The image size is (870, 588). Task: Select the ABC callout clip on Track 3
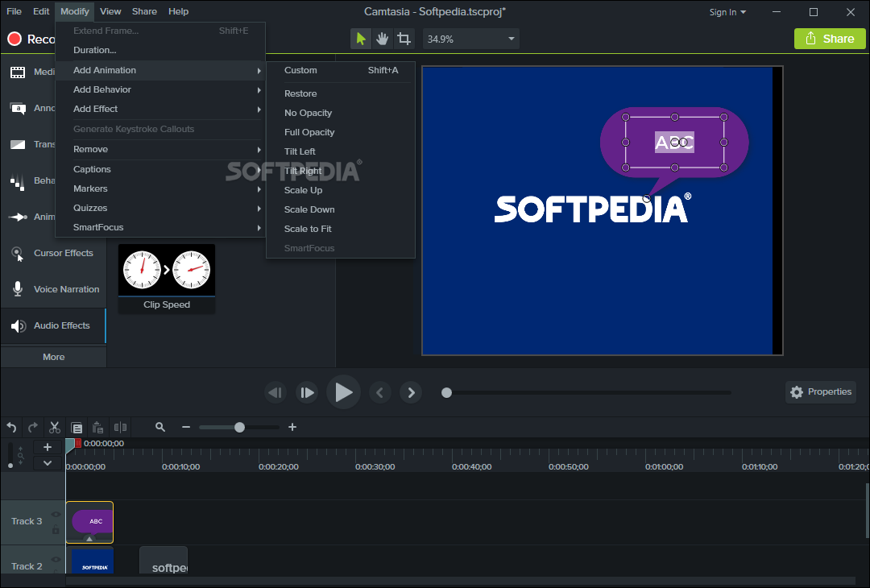(x=90, y=522)
